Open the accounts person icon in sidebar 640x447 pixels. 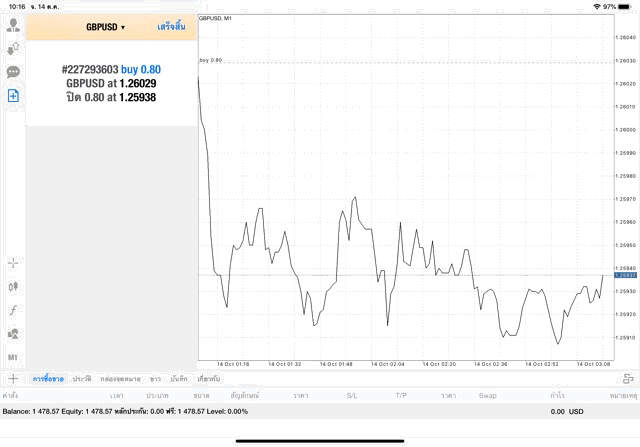click(13, 25)
